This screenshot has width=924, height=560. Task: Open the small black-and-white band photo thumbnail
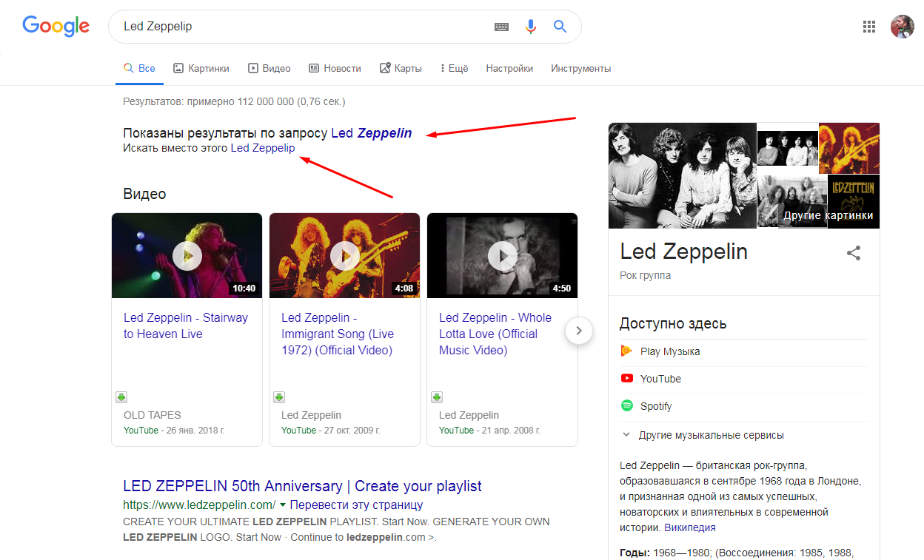click(787, 148)
